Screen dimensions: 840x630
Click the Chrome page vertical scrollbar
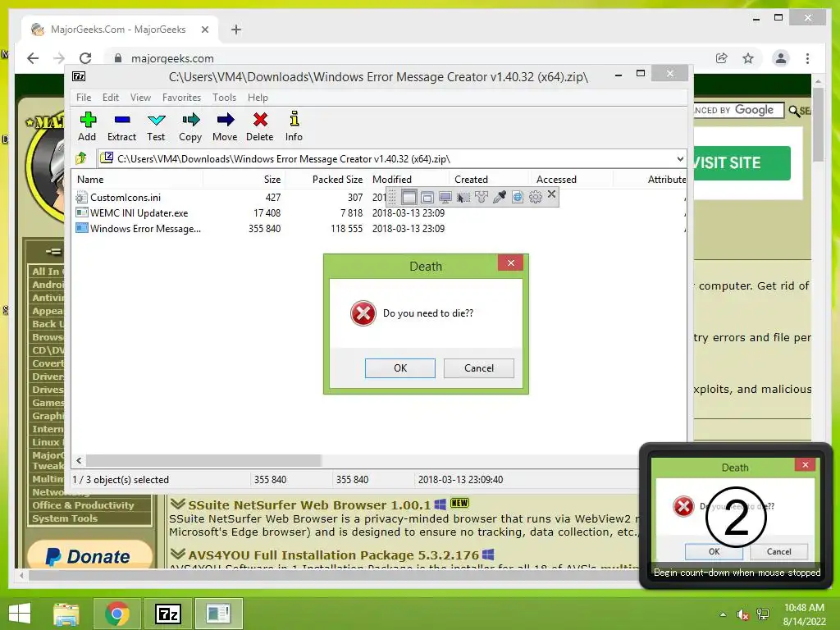[x=818, y=125]
